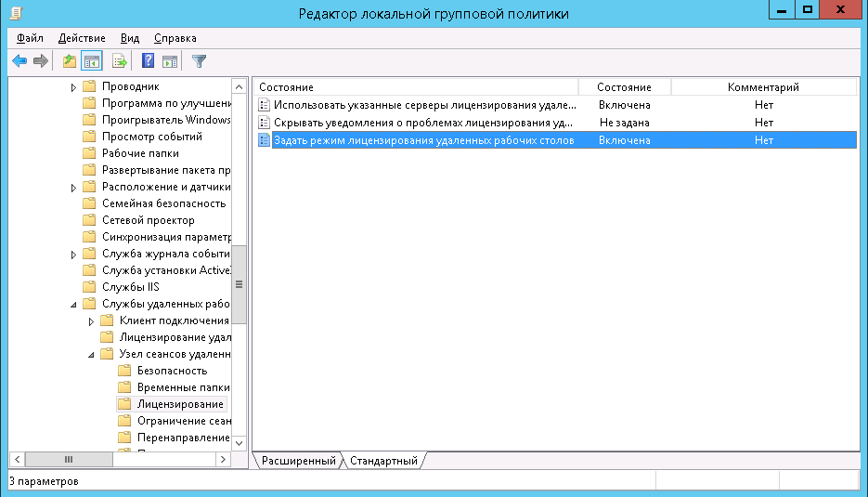Switch to the Расширенный tab
The image size is (868, 497).
(297, 461)
